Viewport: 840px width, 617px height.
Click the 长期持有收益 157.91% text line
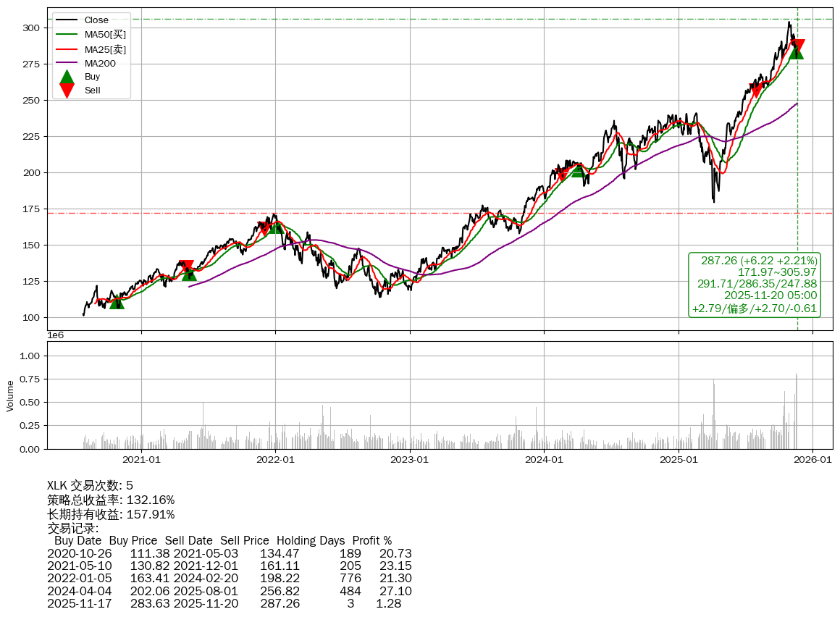point(111,514)
